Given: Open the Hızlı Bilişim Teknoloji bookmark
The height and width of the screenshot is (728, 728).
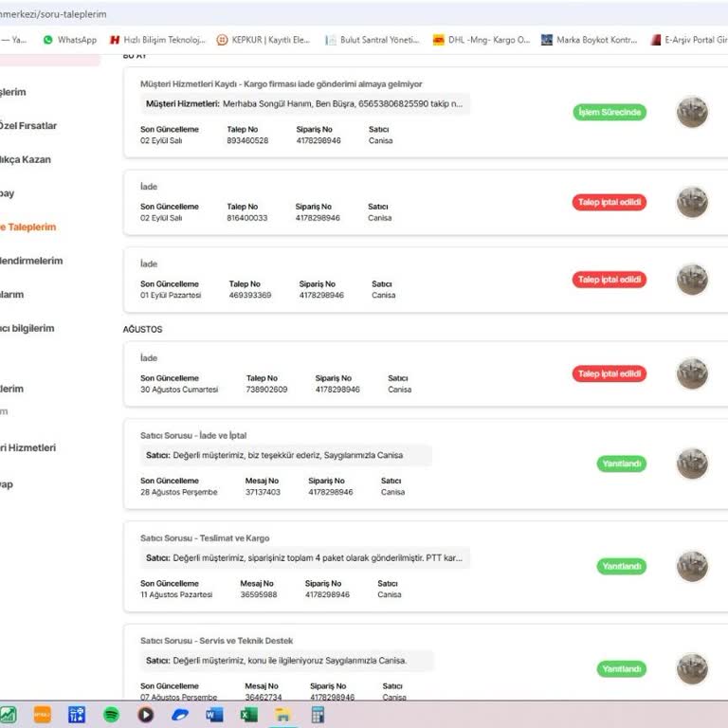Looking at the screenshot, I should pyautogui.click(x=157, y=40).
